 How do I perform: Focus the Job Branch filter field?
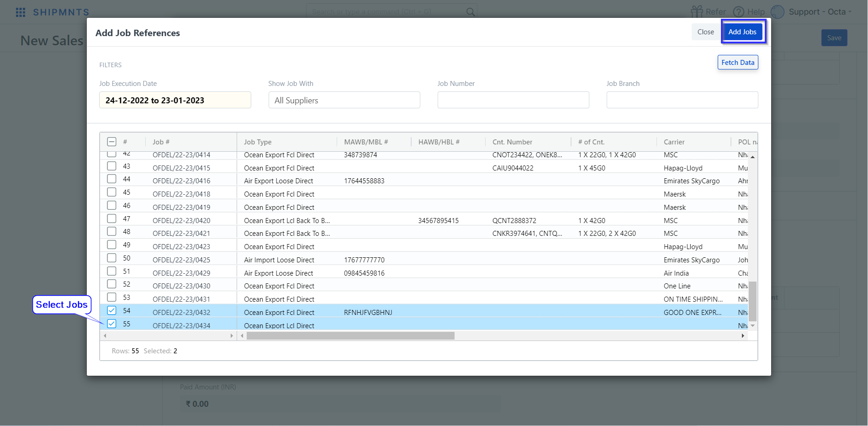click(x=682, y=100)
